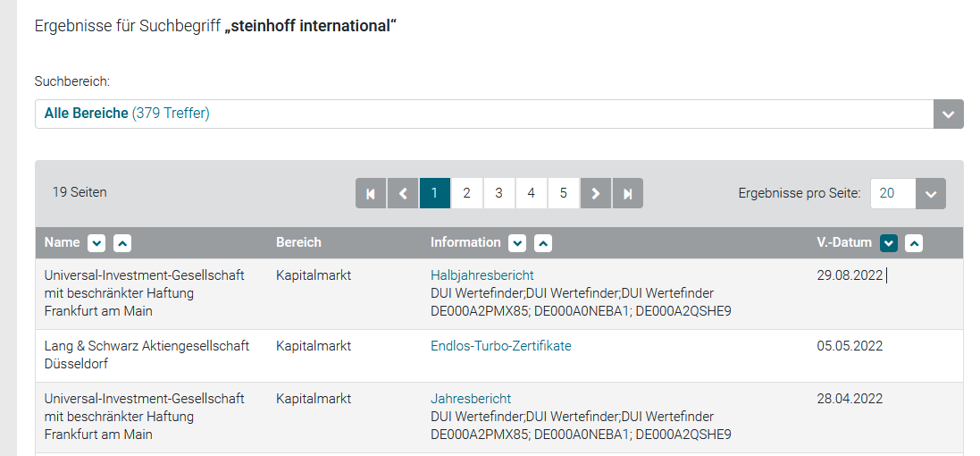Click 'Ergebnisse pro Seite:' label

[x=800, y=192]
